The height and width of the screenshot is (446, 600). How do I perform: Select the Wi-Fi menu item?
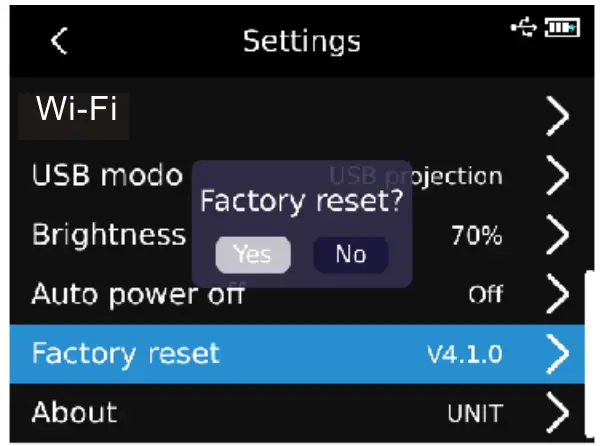click(77, 109)
